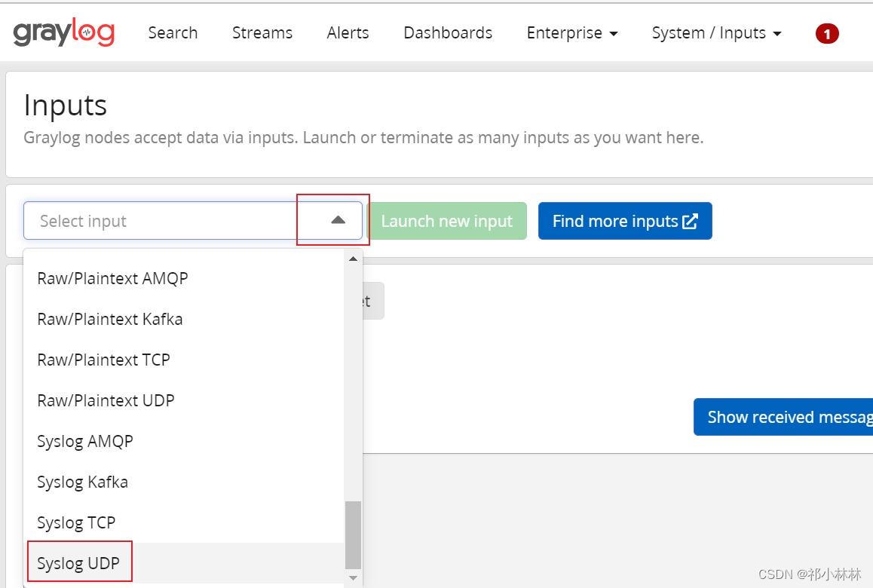This screenshot has width=873, height=588.
Task: Click the red notification badge
Action: [x=827, y=33]
